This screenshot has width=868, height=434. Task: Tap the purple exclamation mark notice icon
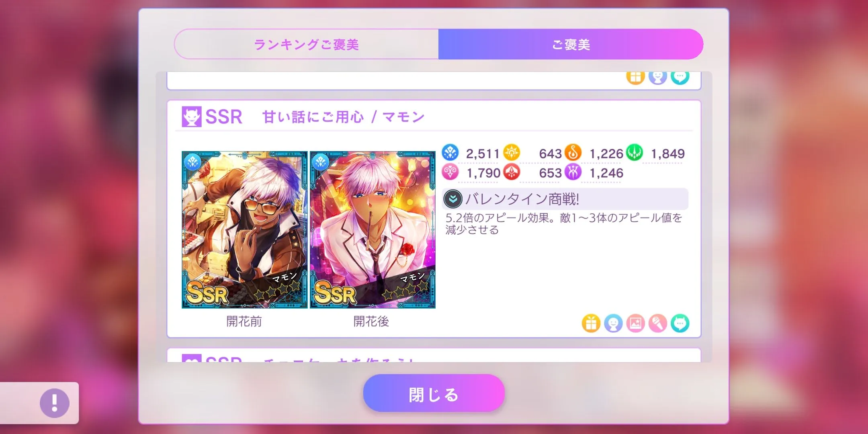pos(55,403)
